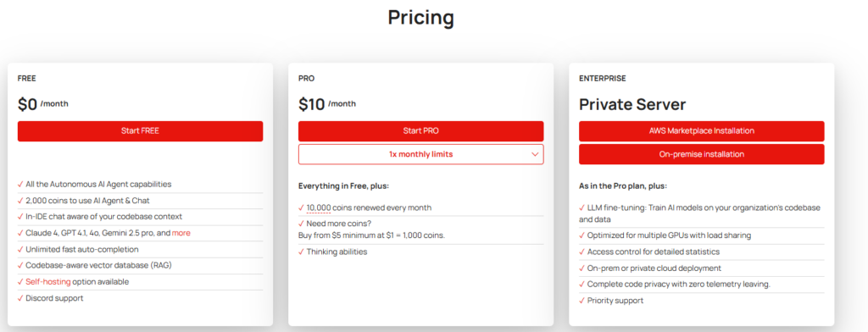Click checkmark beside Discord support

coord(20,297)
